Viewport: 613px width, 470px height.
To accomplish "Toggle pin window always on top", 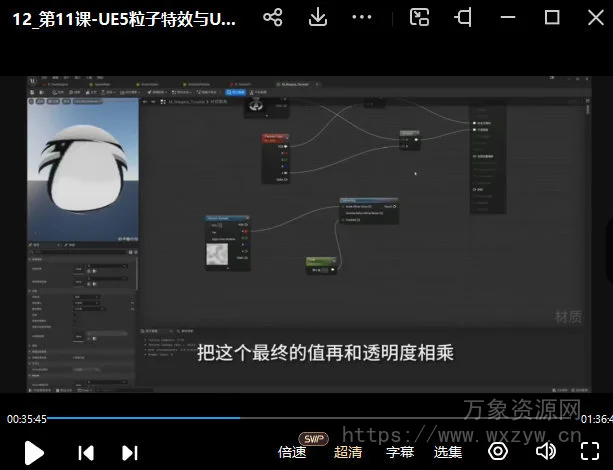I will 464,18.
